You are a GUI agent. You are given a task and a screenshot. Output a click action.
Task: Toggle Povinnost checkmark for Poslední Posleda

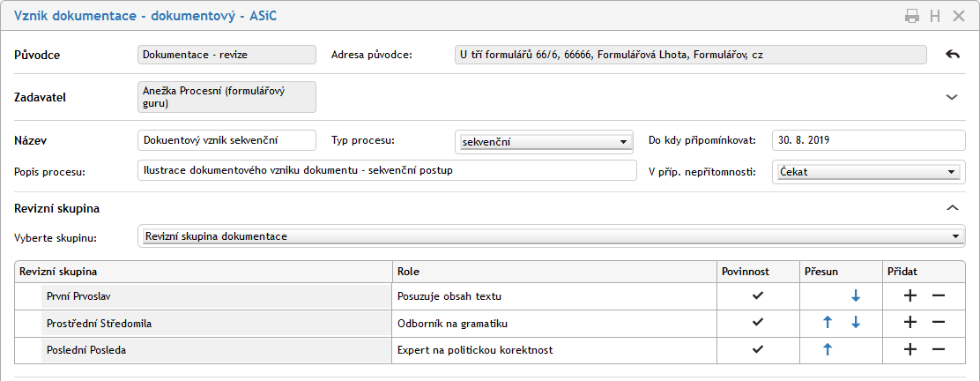pos(757,350)
